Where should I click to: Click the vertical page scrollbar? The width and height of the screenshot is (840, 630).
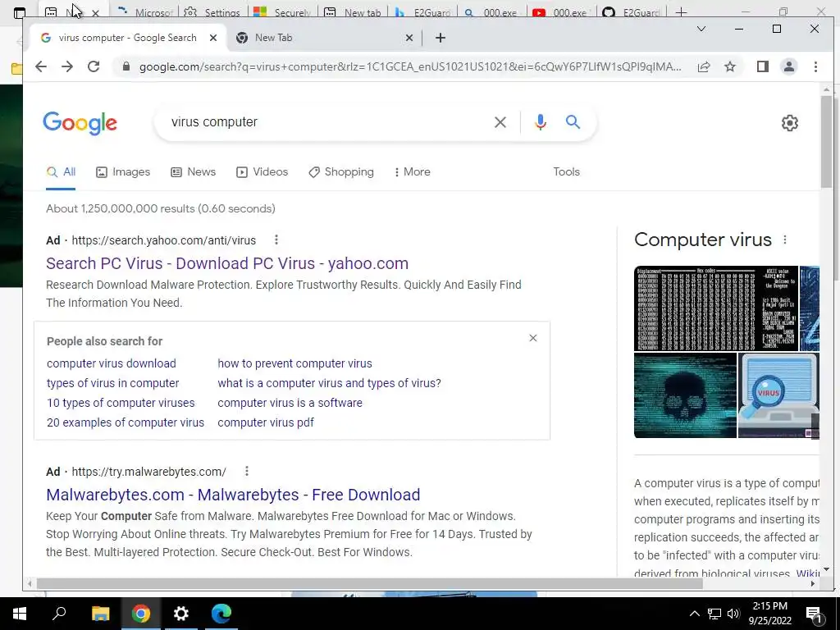click(826, 142)
